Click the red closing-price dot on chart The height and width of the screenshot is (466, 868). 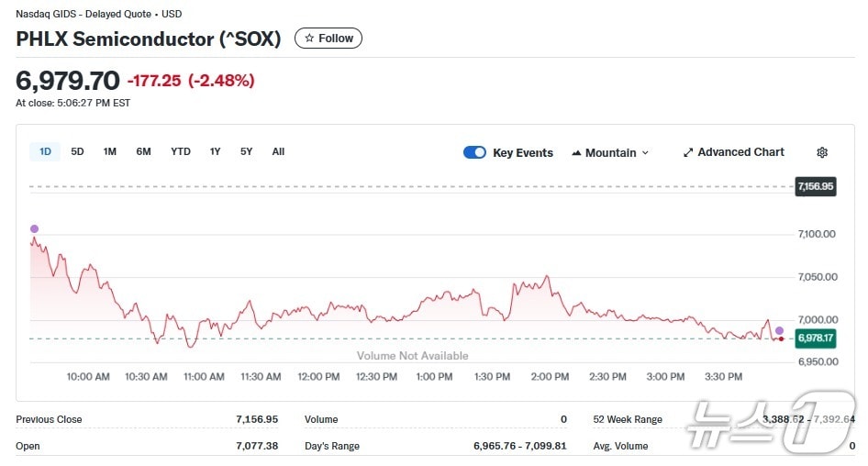click(x=781, y=338)
